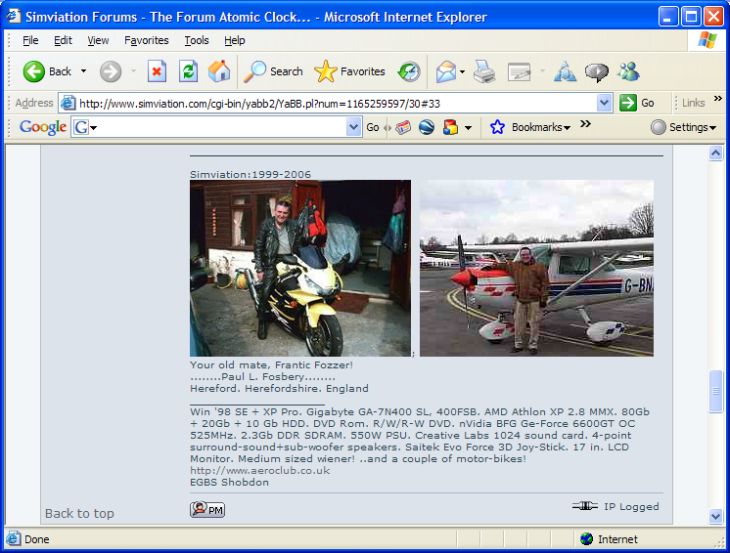Open the View menu
This screenshot has height=553, width=730.
98,40
